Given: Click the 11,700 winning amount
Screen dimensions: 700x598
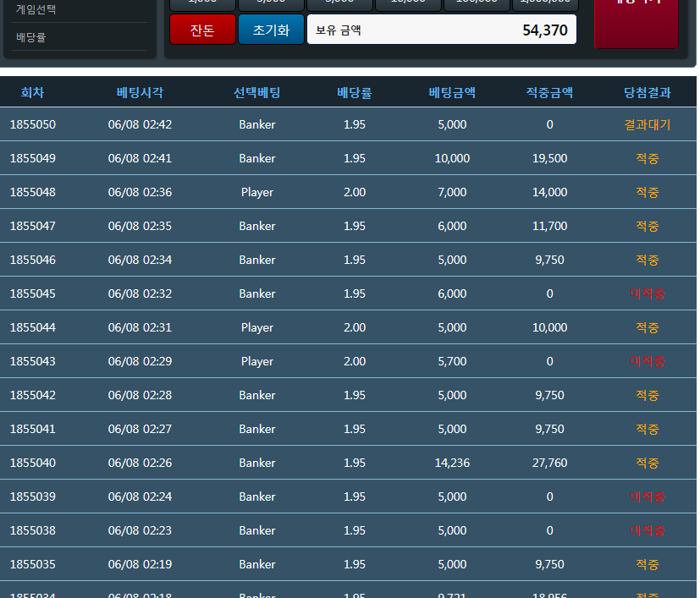Looking at the screenshot, I should click(549, 226).
